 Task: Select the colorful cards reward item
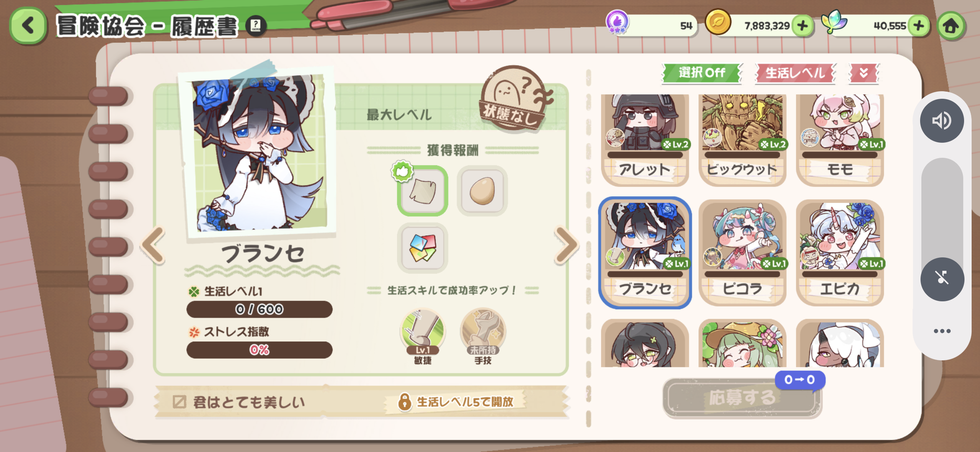click(423, 248)
